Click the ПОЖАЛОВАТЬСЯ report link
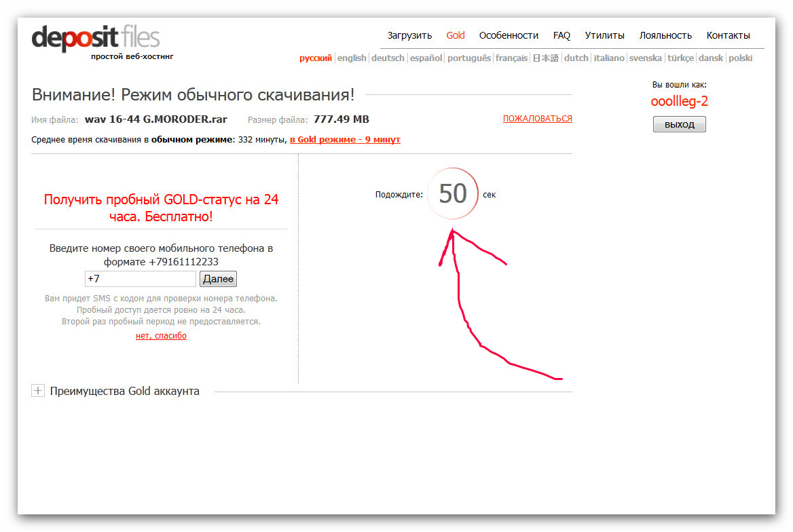The image size is (793, 532). pyautogui.click(x=537, y=118)
